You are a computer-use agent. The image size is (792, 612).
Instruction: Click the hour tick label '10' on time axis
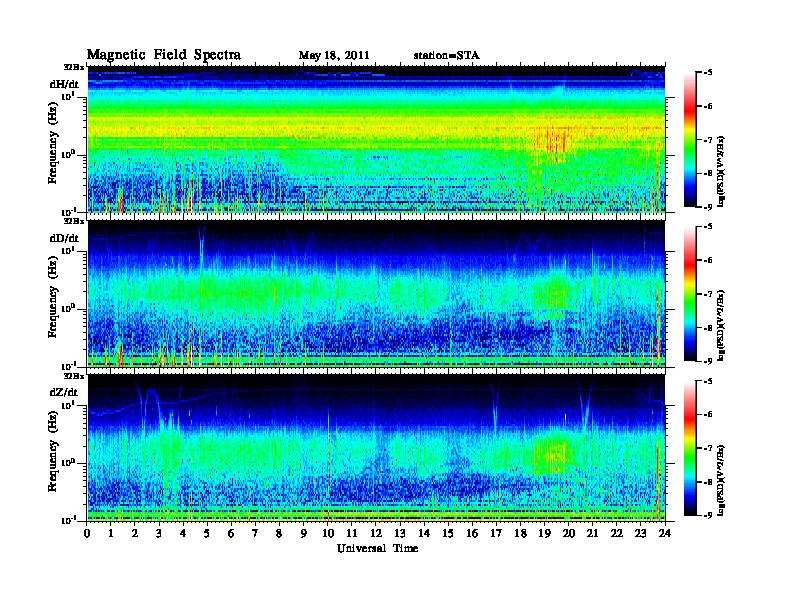pyautogui.click(x=328, y=533)
